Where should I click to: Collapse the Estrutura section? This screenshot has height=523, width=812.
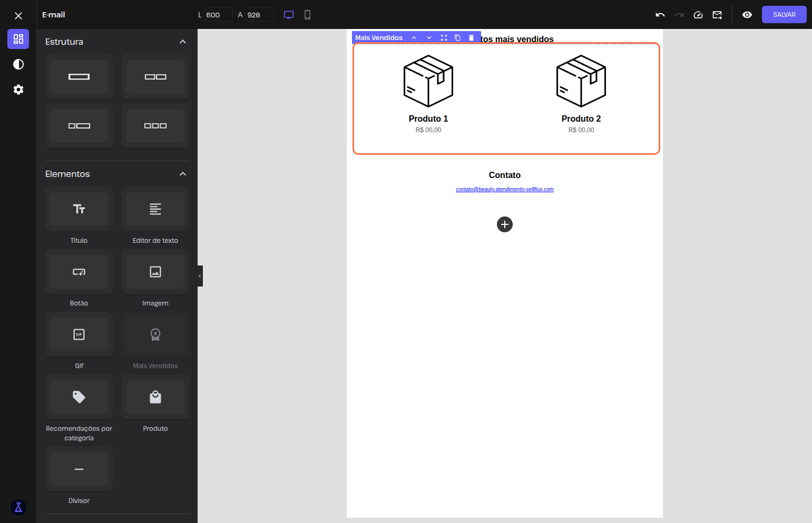tap(183, 42)
